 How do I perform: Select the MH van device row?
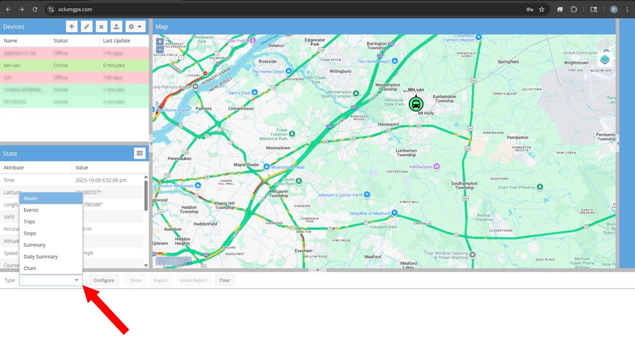tap(74, 66)
